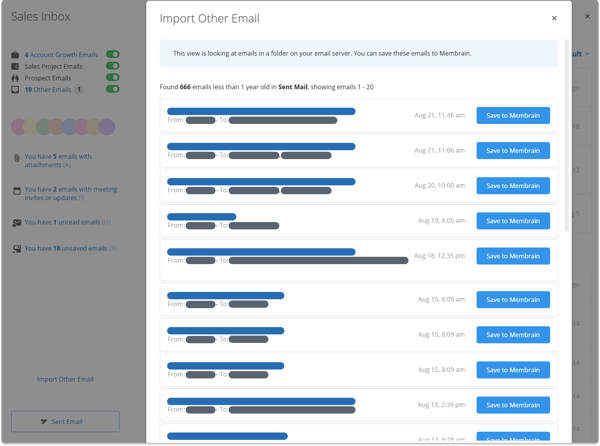Close the Sales Inbox panel behind the dialog
This screenshot has height=446, width=600.
pyautogui.click(x=587, y=16)
